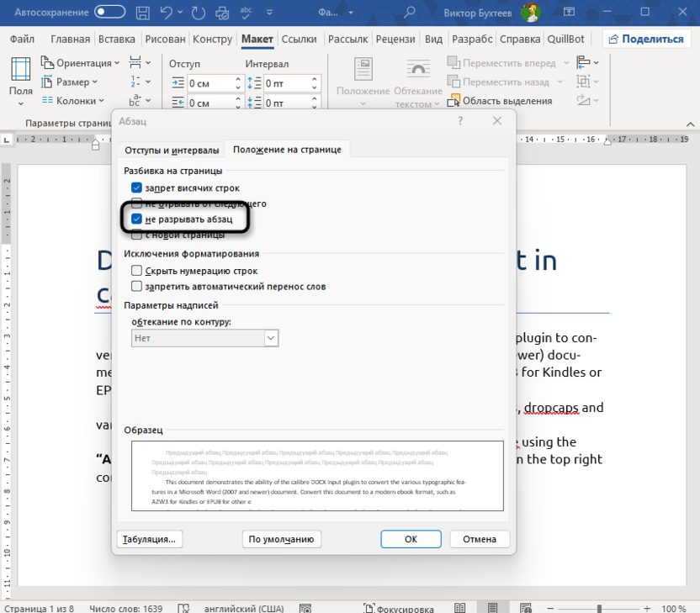The width and height of the screenshot is (700, 613).
Task: Check запретить автоматический перенос слов
Action: click(136, 287)
